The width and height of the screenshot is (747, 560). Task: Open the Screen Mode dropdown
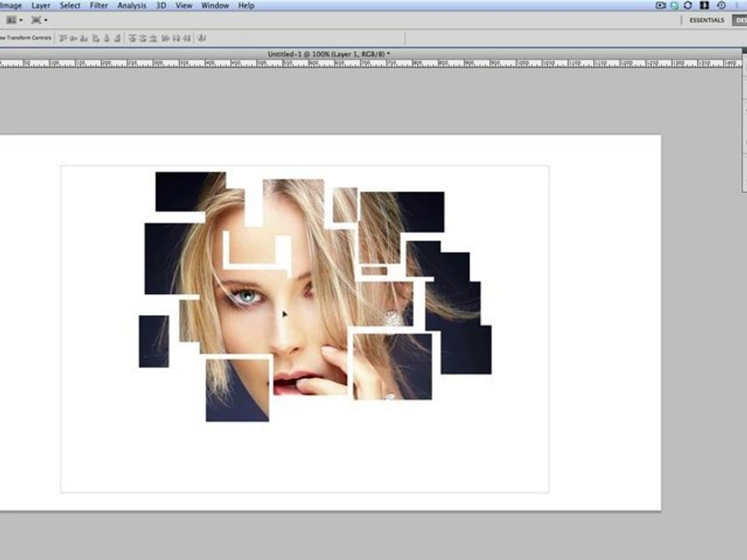point(39,20)
